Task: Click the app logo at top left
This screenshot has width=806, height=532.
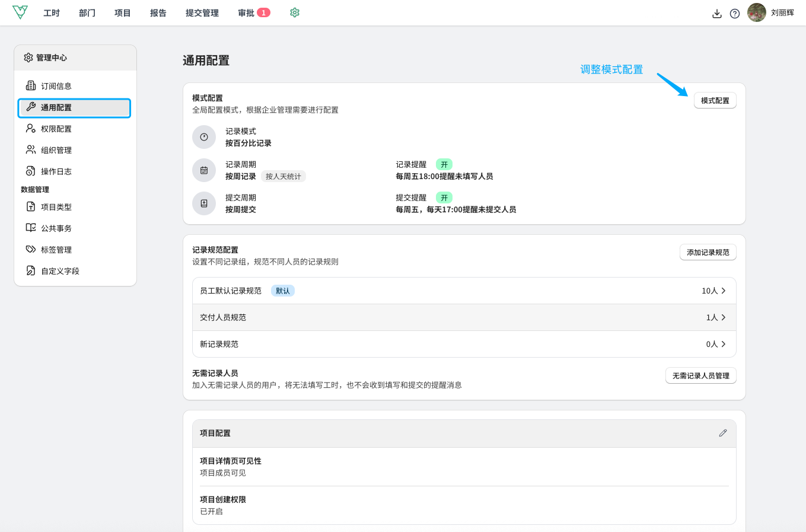Action: click(x=20, y=12)
